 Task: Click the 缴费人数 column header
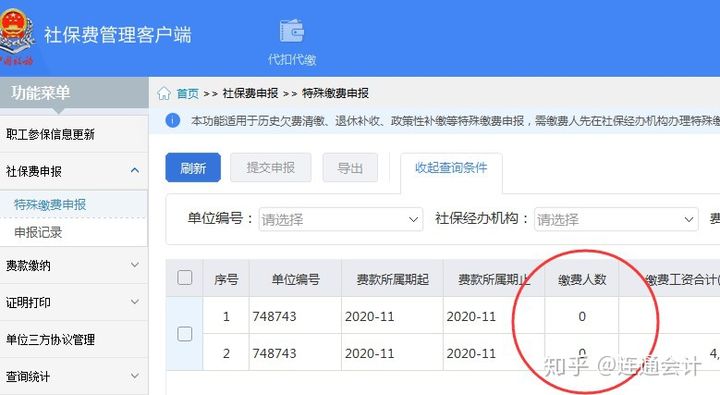click(x=582, y=279)
